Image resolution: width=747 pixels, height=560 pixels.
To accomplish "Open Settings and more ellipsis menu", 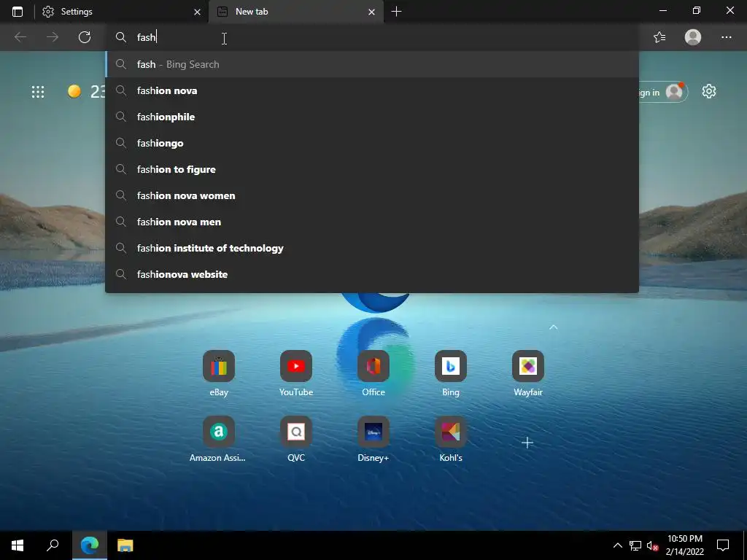I will [726, 37].
